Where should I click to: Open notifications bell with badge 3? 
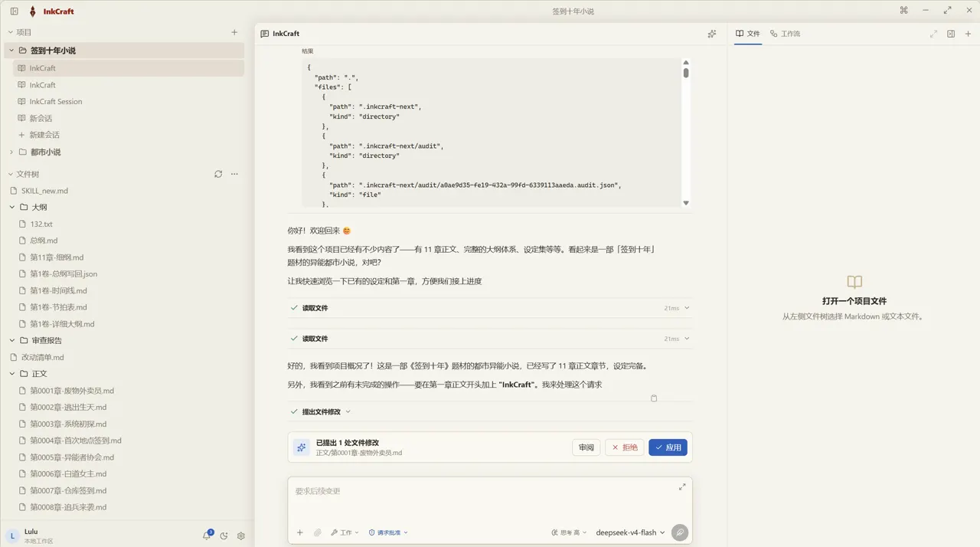(x=207, y=536)
